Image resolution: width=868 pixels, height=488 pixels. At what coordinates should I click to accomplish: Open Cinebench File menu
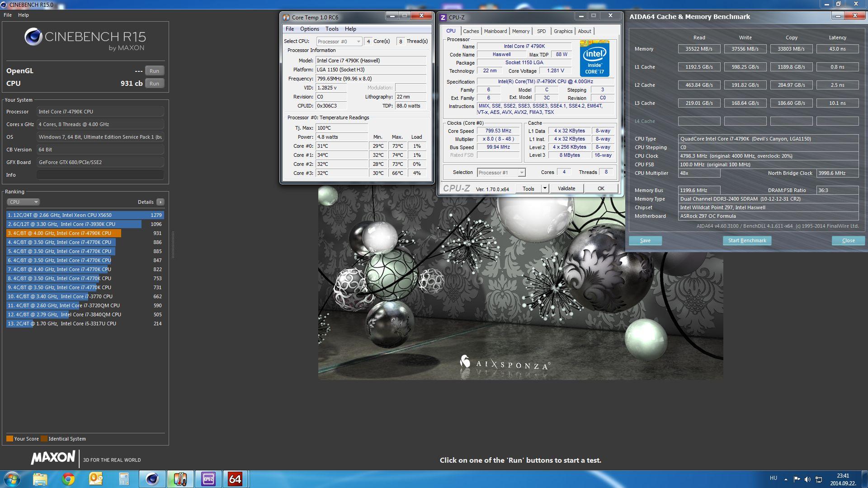tap(8, 15)
